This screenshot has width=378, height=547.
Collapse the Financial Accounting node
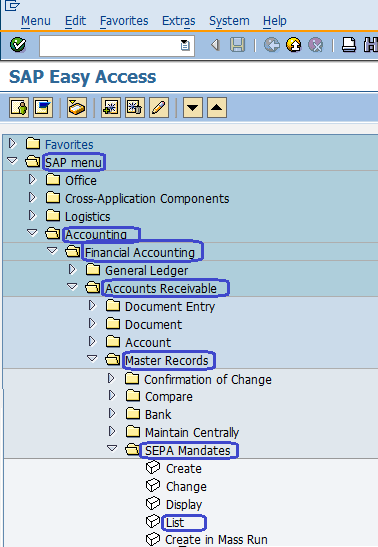[52, 251]
